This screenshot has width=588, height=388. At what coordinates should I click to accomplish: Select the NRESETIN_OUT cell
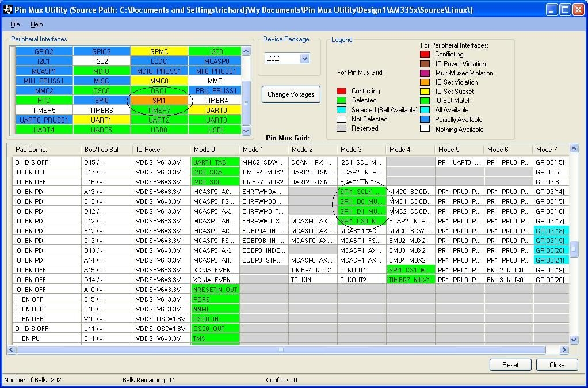click(215, 290)
